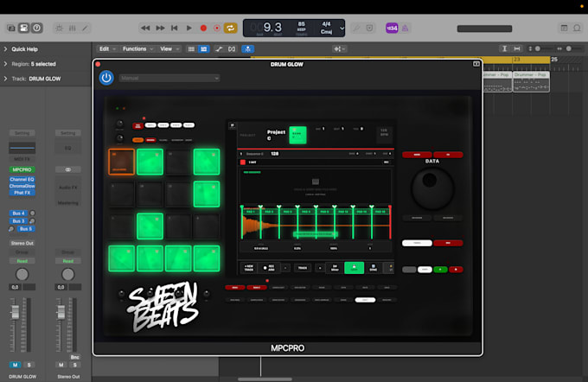
Task: Expand the Track: DRUM GLOW section
Action: [5, 79]
